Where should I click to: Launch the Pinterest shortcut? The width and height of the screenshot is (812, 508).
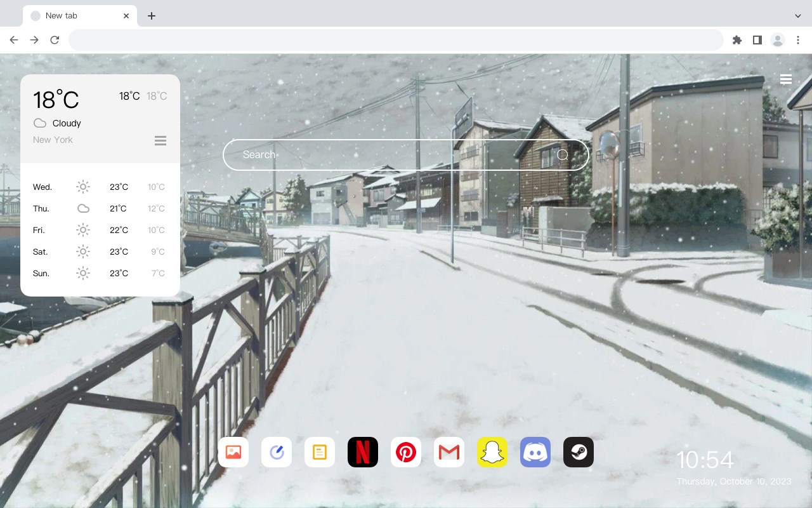[406, 452]
